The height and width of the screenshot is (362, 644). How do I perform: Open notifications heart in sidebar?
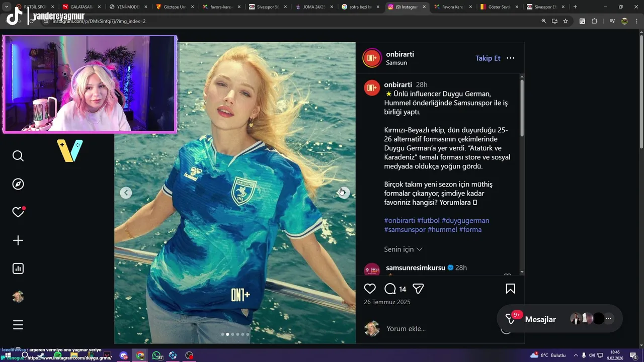coord(18,212)
